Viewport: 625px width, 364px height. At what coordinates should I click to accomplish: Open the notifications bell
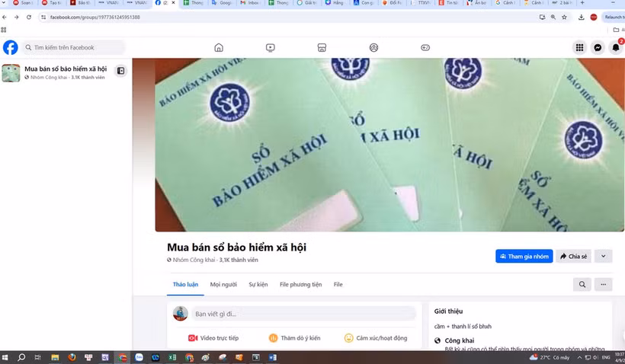pyautogui.click(x=615, y=48)
